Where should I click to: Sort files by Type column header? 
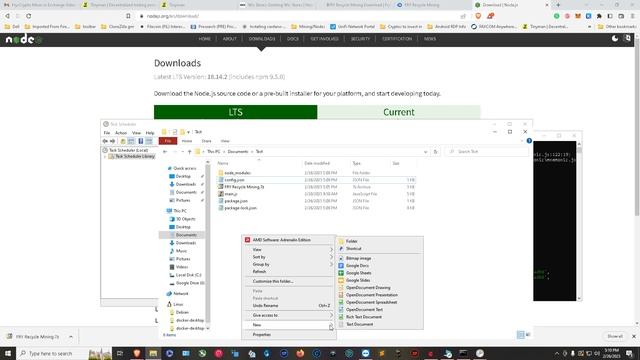(x=357, y=163)
